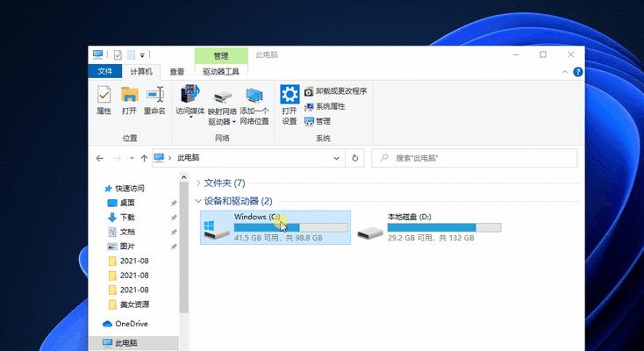Viewport: 644px width, 351px height.
Task: Unpin 下载 using its pin icon
Action: [174, 218]
